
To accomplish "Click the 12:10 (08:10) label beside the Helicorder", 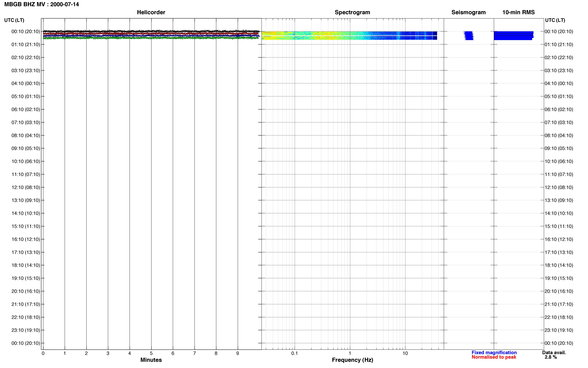I will click(x=26, y=187).
